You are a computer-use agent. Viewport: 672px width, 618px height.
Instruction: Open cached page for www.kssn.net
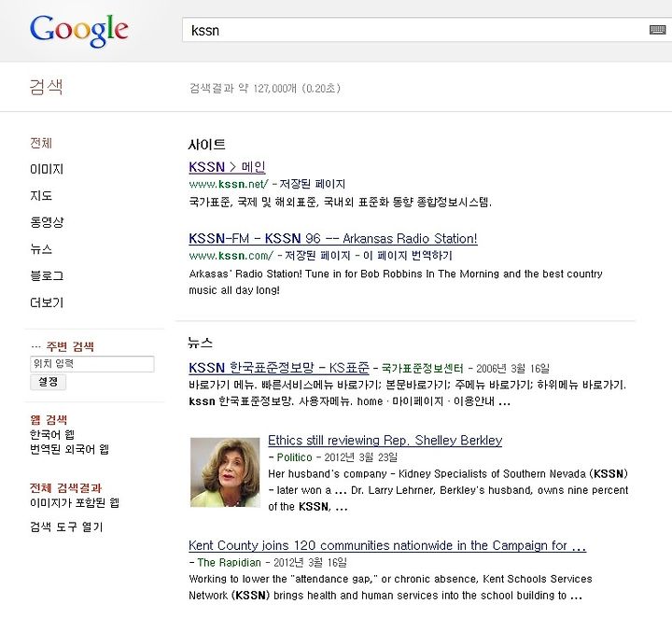[x=313, y=184]
